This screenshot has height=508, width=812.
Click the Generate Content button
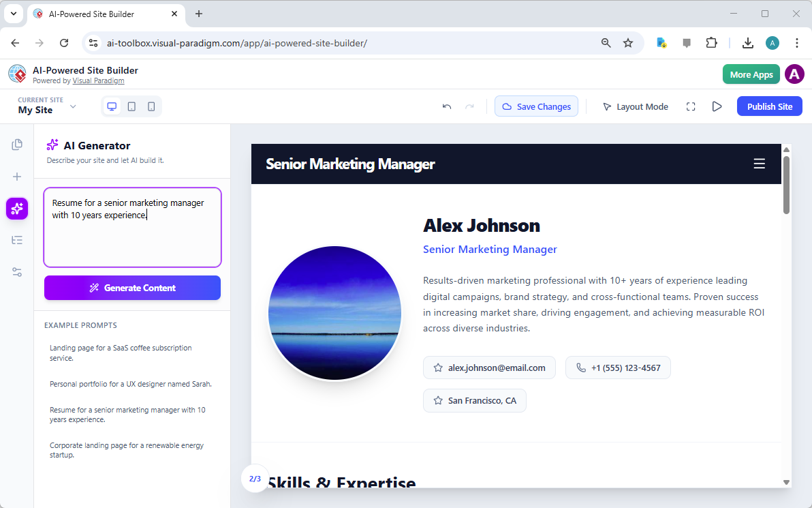pyautogui.click(x=132, y=288)
